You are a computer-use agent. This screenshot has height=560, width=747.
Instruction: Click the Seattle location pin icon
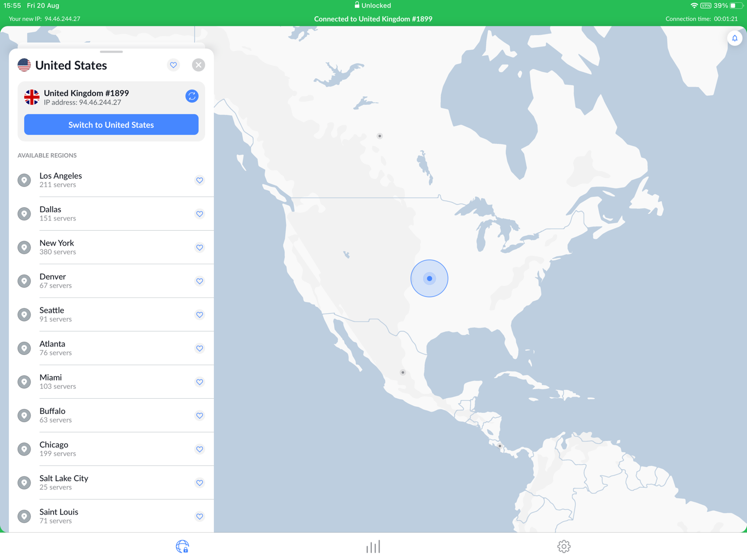(x=24, y=314)
